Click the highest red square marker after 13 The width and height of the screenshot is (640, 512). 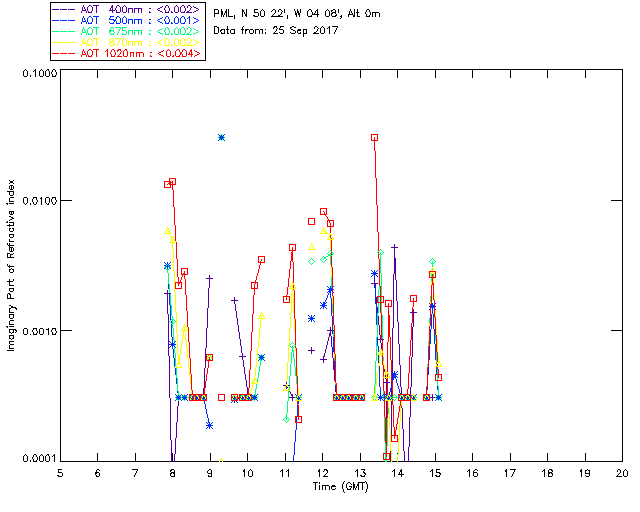click(x=375, y=138)
